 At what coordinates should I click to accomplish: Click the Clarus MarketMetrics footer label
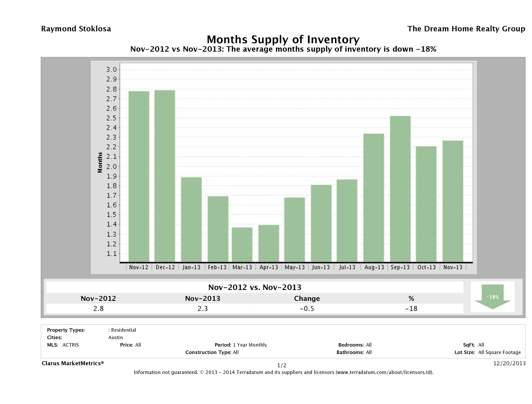[x=73, y=363]
